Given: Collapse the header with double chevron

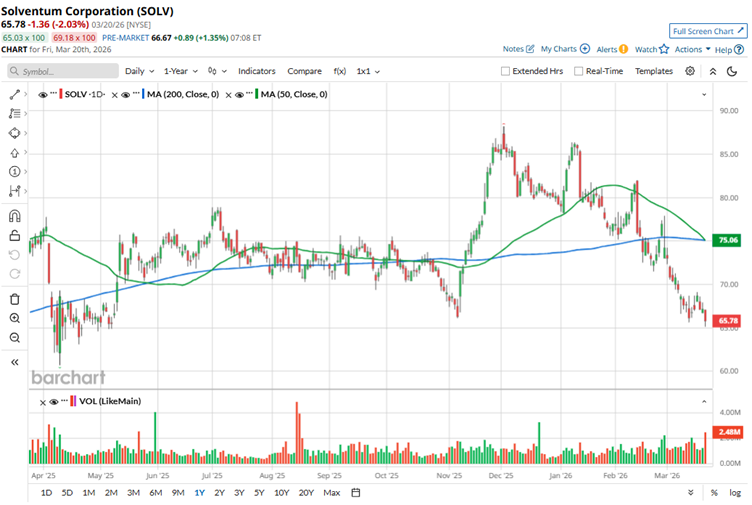Looking at the screenshot, I should [713, 71].
